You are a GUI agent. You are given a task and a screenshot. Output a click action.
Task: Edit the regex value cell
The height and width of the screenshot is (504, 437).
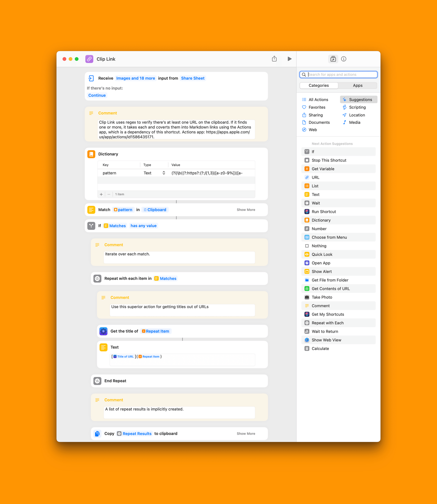coord(211,173)
